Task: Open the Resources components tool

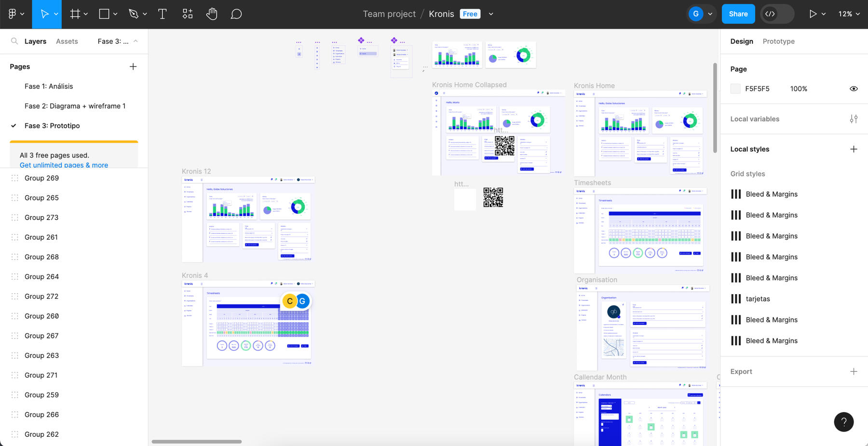Action: 188,14
